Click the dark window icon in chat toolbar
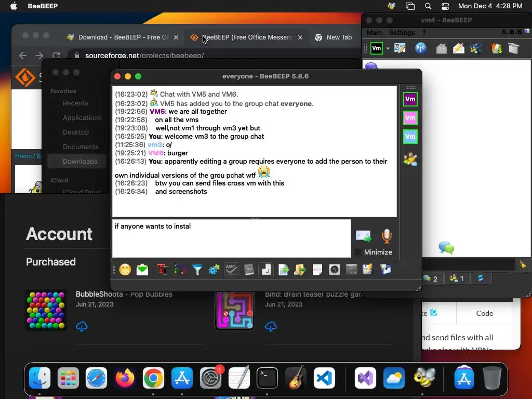 click(x=352, y=270)
